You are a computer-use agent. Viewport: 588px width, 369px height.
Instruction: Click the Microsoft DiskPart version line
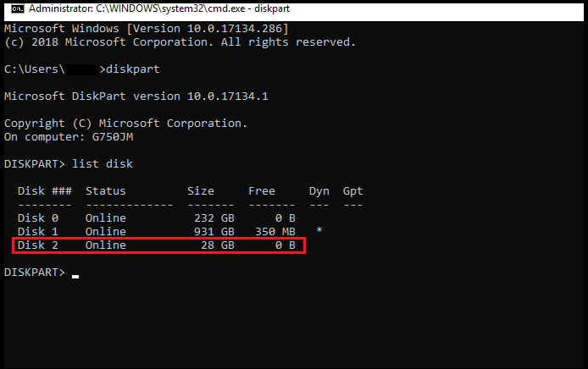click(x=136, y=96)
